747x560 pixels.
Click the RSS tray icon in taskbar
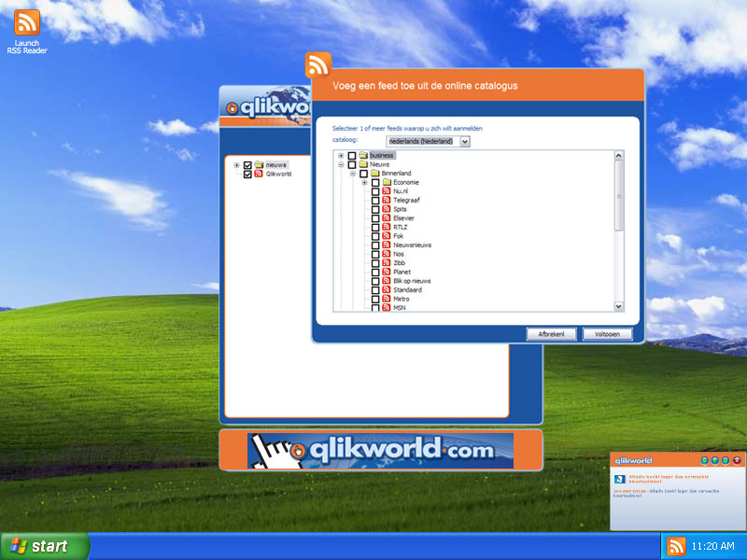[x=674, y=545]
